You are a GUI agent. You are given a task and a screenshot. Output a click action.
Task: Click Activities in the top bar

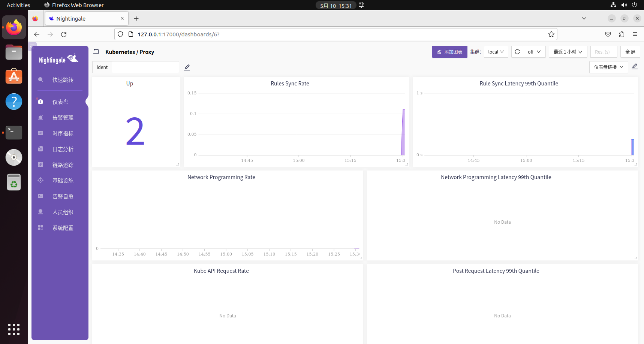[x=18, y=5]
